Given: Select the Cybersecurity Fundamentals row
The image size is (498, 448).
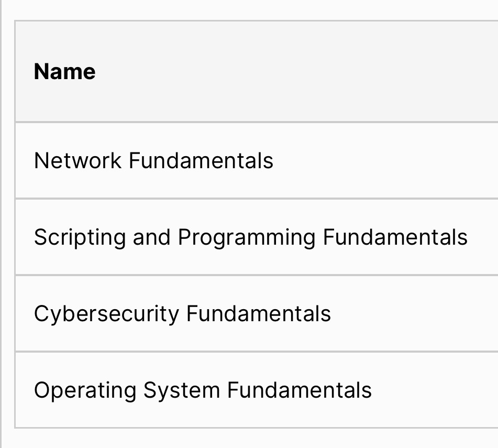Looking at the screenshot, I should (x=182, y=314).
